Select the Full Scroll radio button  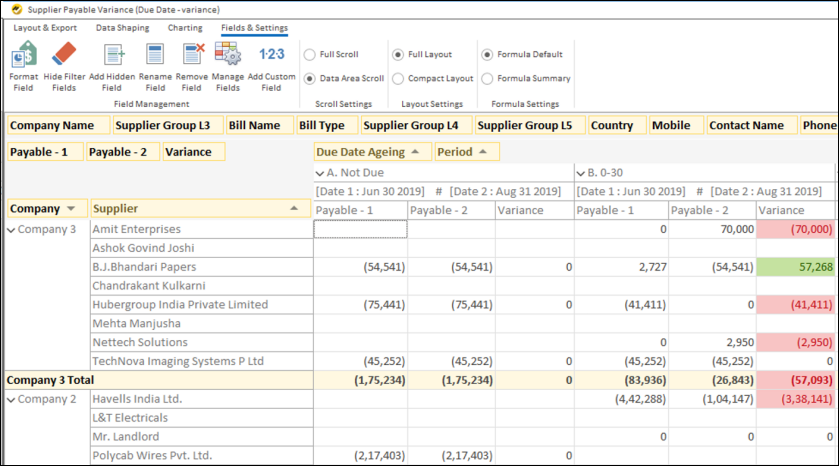tap(309, 55)
